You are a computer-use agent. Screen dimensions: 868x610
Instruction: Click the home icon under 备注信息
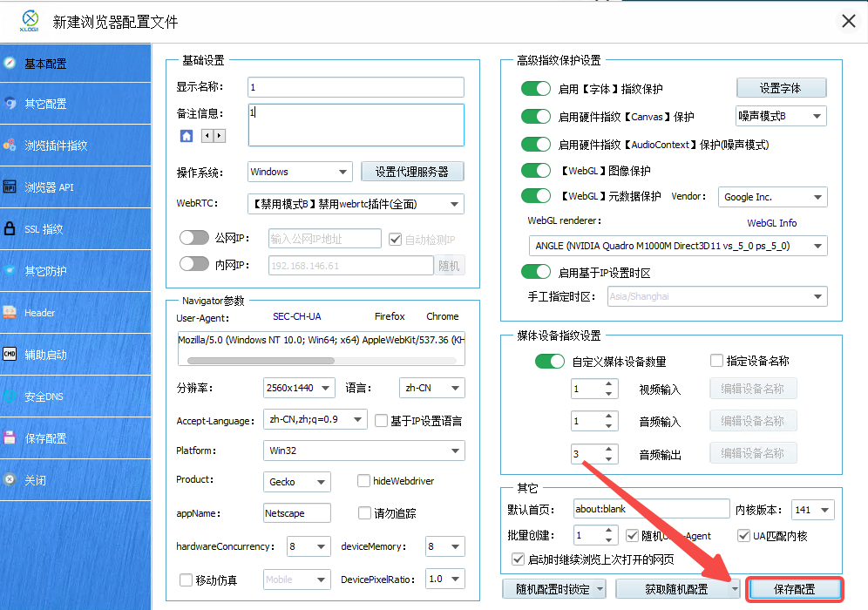tap(186, 136)
